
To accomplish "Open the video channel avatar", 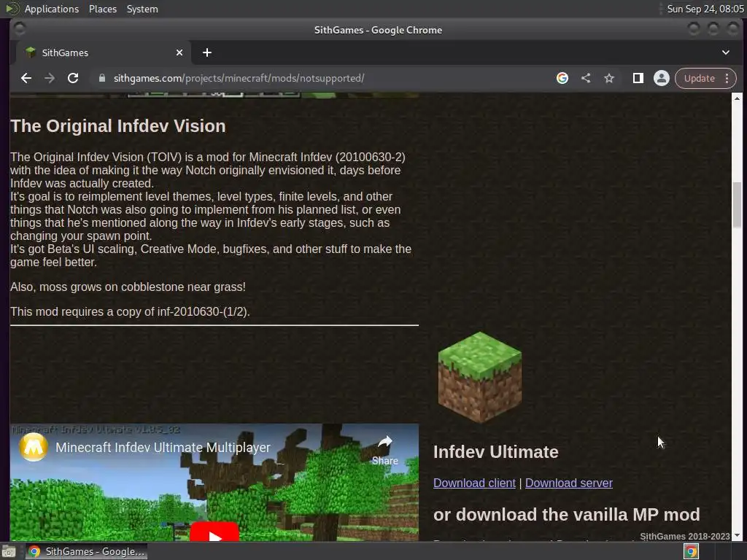I will click(x=34, y=447).
